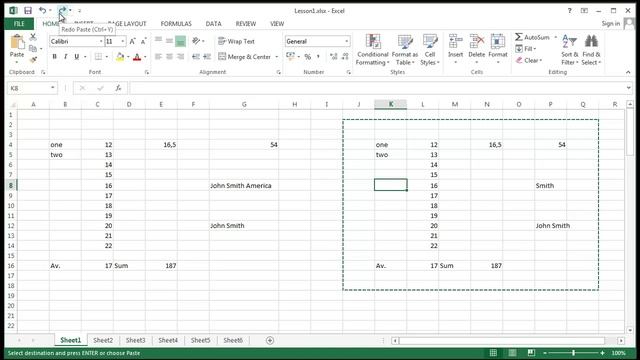Switch to Page Break Preview icon
The height and width of the screenshot is (360, 640).
(531, 353)
